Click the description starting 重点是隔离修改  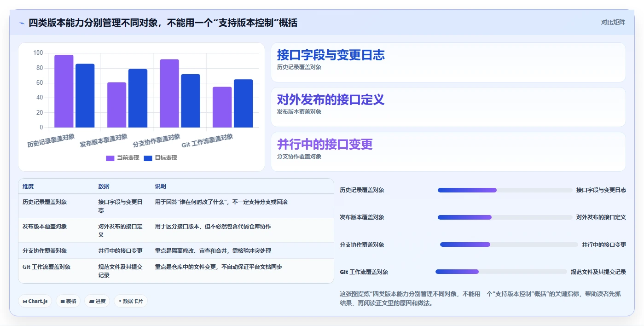[213, 251]
